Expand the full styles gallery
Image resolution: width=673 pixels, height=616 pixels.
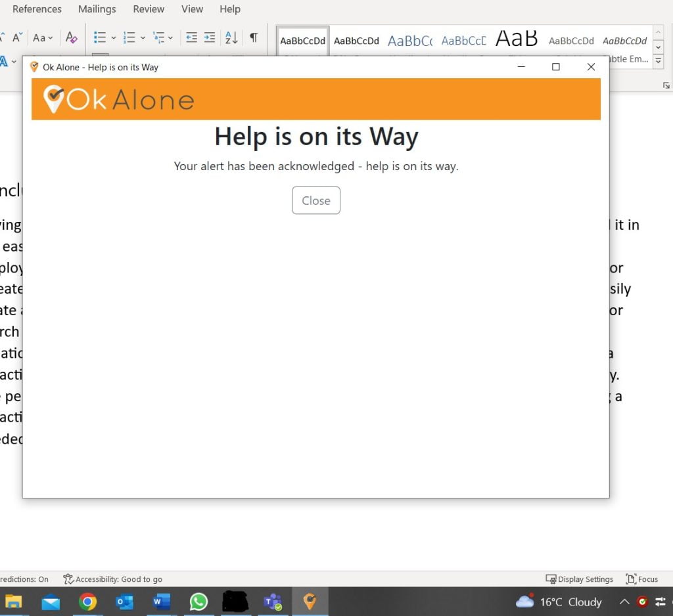[x=658, y=61]
